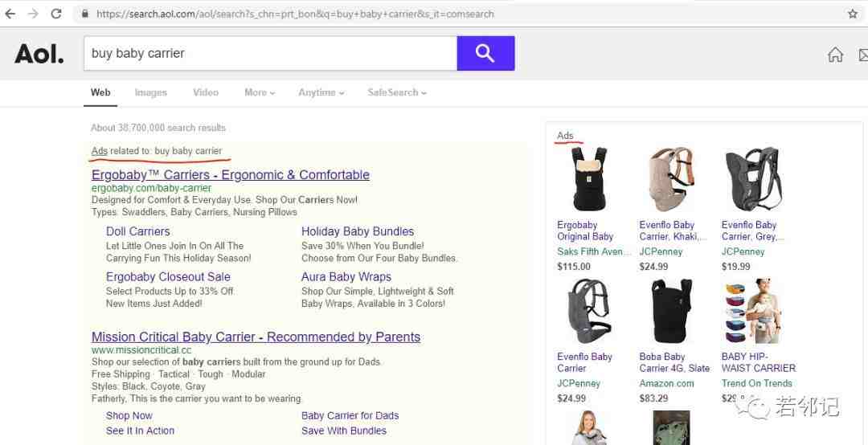Click Ergobaby Original Baby product image

[x=589, y=179]
